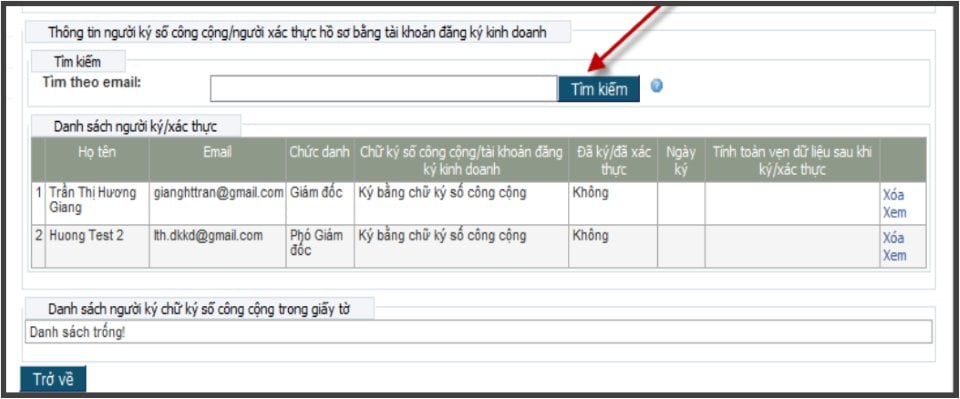Click the Trở về back button
Viewport: 960px width, 399px height.
coord(53,379)
